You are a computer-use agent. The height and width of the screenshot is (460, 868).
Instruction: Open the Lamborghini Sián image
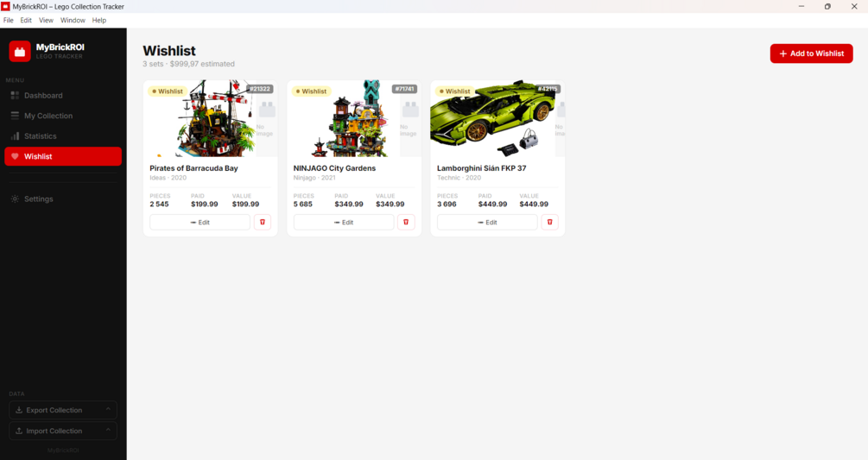point(497,118)
